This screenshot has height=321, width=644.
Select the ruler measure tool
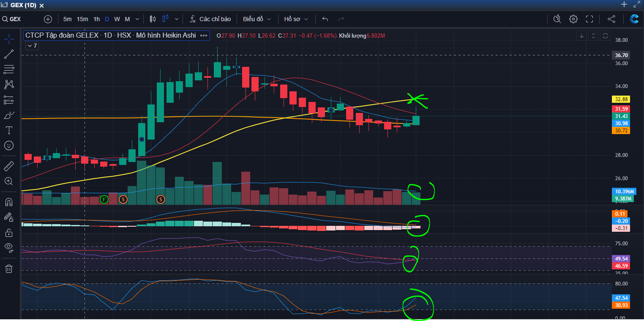click(9, 166)
